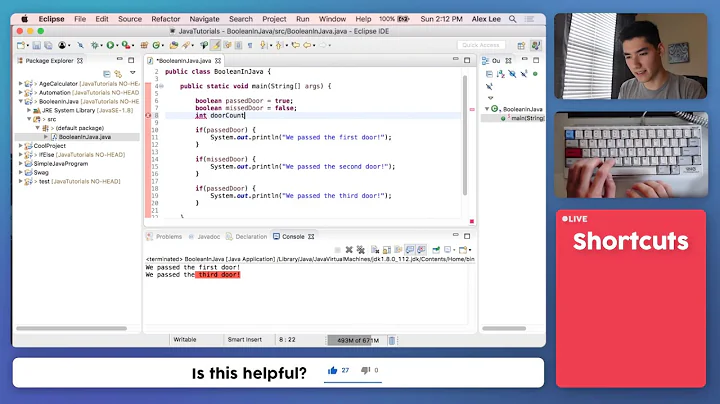The image size is (720, 404).
Task: Select BooleanInJava.java in Package Explorer
Action: point(84,137)
